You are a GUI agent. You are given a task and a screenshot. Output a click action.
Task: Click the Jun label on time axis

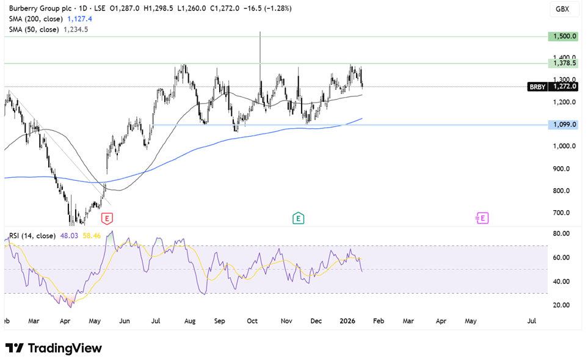point(125,321)
